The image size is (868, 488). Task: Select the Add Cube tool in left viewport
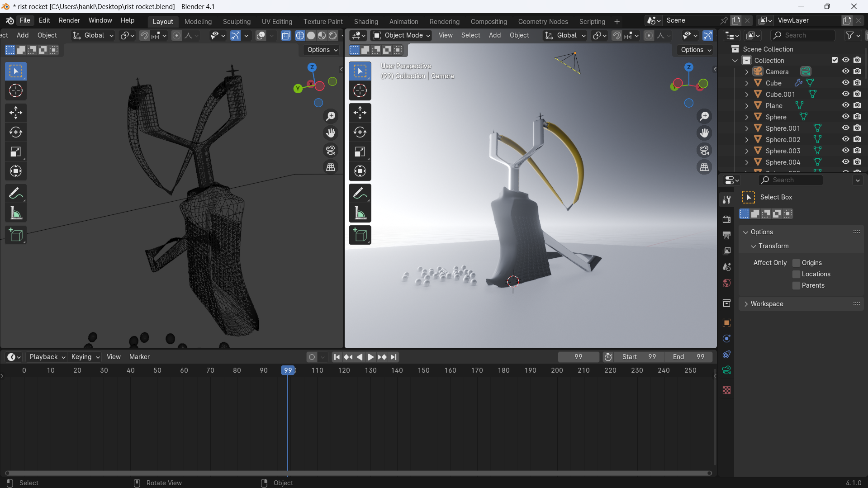click(16, 235)
